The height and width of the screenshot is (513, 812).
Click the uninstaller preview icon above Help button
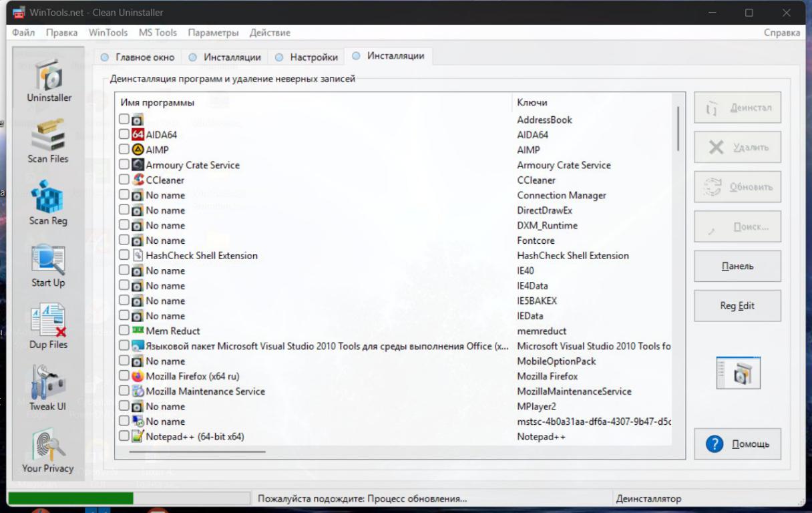coord(738,373)
